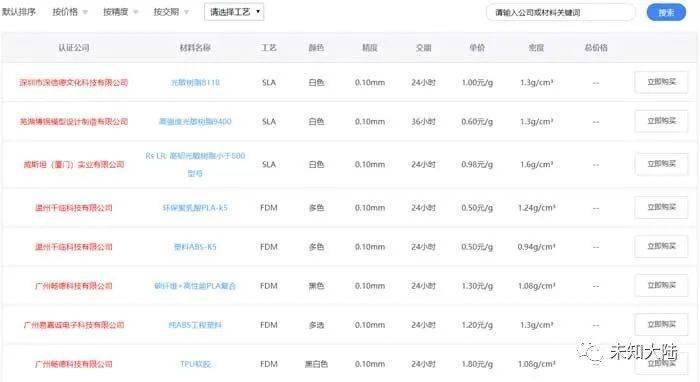Click 立即购买 in the ABS-K5 row
700x382 pixels.
661,246
